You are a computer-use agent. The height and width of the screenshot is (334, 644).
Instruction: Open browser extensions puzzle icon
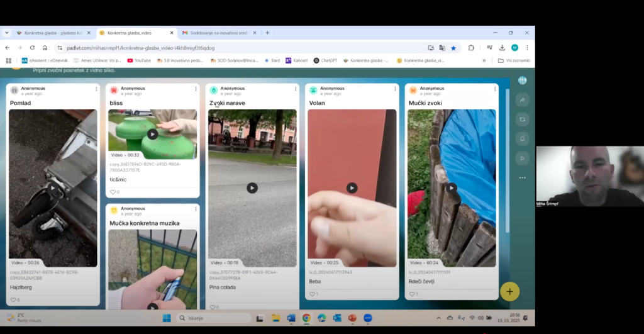pyautogui.click(x=471, y=48)
